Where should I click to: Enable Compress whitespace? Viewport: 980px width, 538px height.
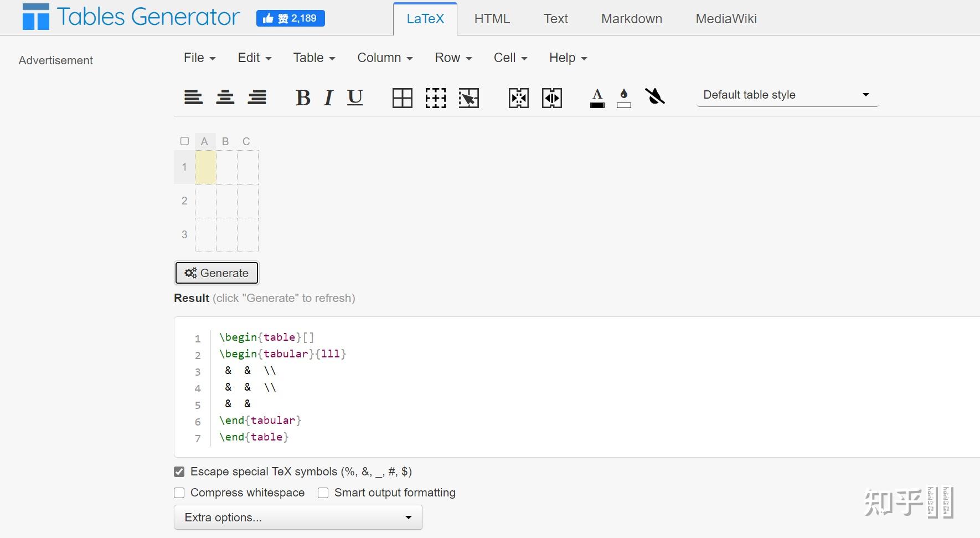point(179,493)
